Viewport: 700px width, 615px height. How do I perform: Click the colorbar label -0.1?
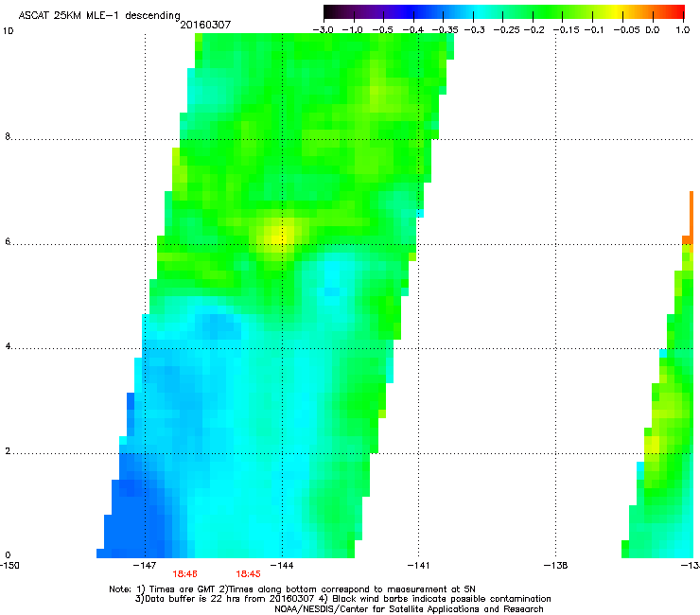point(594,30)
